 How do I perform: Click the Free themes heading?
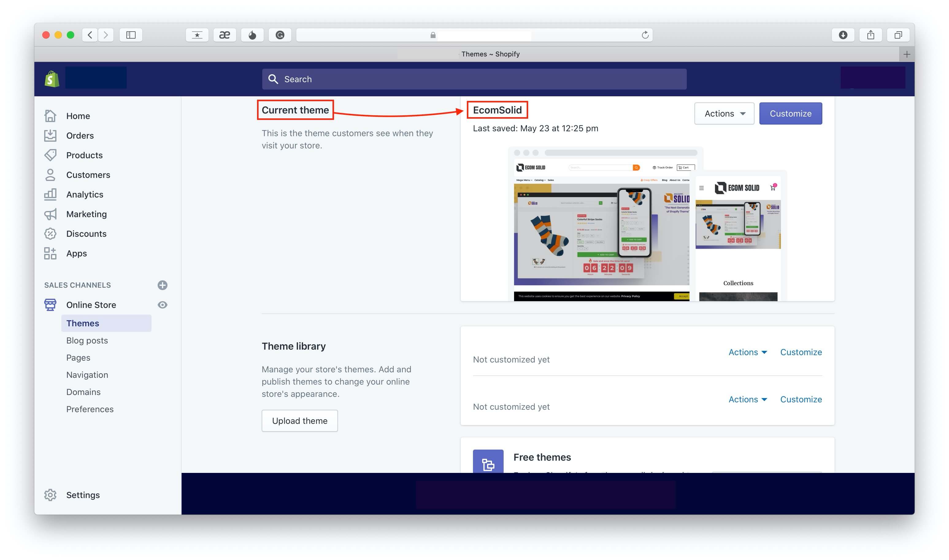pyautogui.click(x=542, y=457)
